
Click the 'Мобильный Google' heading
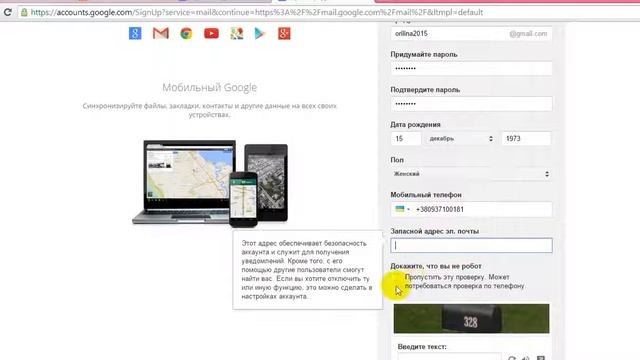209,87
